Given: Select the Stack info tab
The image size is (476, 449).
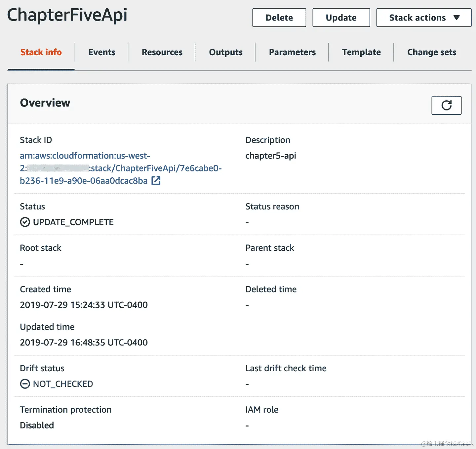Looking at the screenshot, I should tap(41, 52).
